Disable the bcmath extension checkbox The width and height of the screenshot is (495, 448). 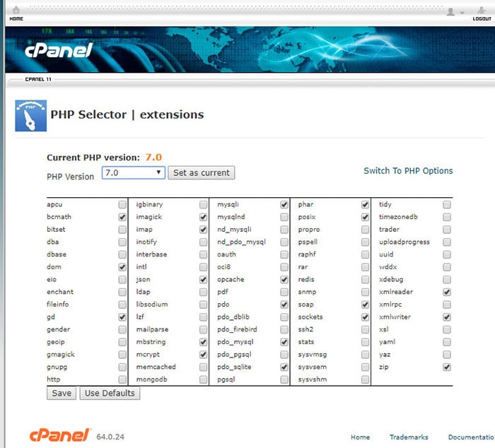(x=122, y=217)
